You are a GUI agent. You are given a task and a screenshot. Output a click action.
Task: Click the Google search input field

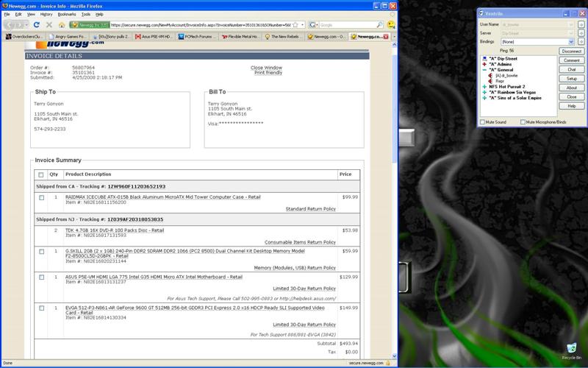(345, 24)
